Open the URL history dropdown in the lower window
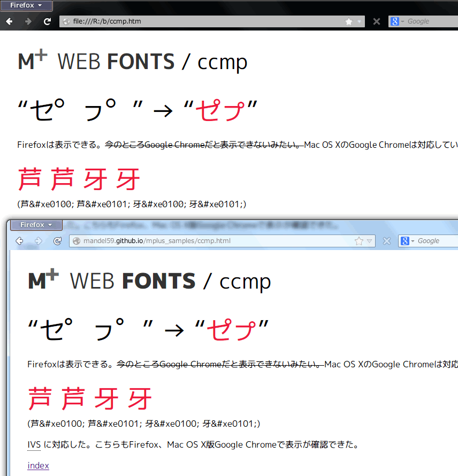The width and height of the screenshot is (458, 476). 369,241
